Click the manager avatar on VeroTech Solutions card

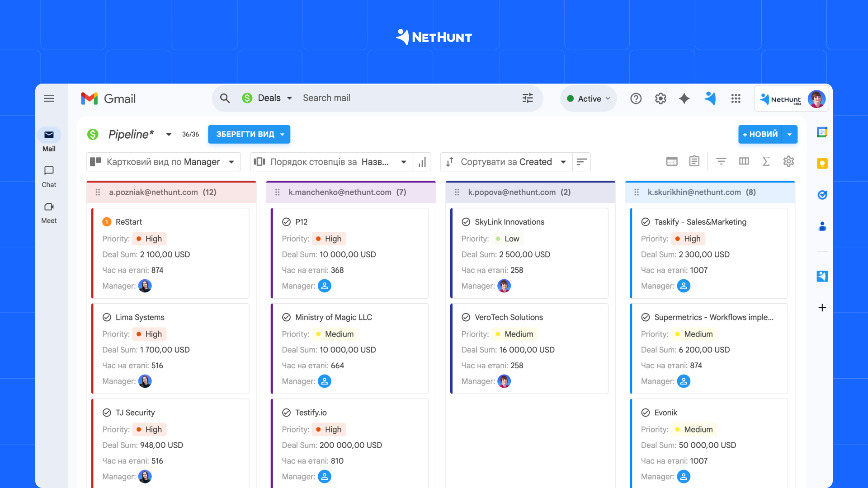pyautogui.click(x=504, y=381)
